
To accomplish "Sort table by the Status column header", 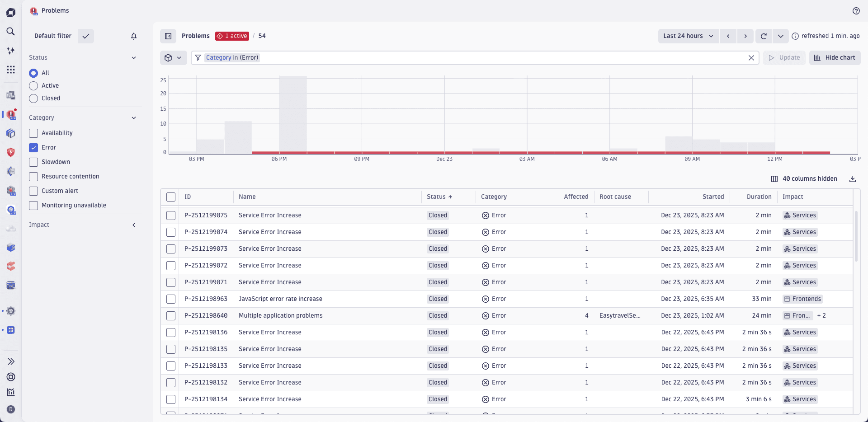I will pyautogui.click(x=439, y=197).
